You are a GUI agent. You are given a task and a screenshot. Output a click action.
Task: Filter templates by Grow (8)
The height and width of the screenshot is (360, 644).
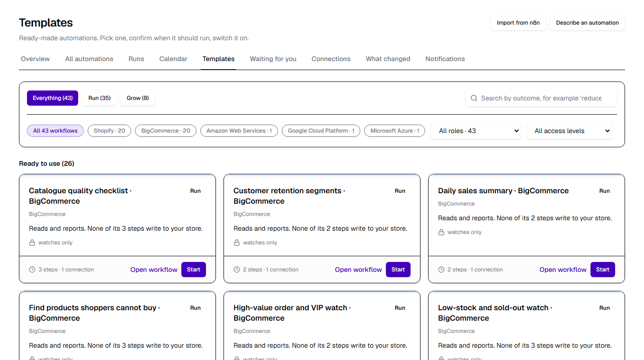(x=138, y=98)
